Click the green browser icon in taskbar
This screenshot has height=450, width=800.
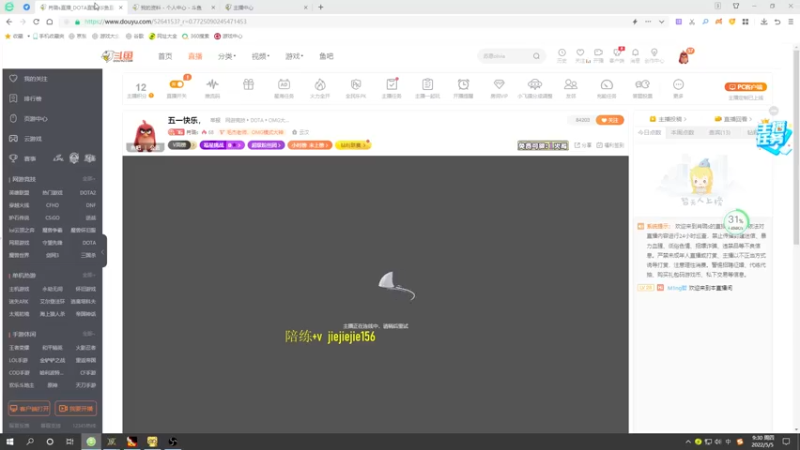[x=91, y=442]
